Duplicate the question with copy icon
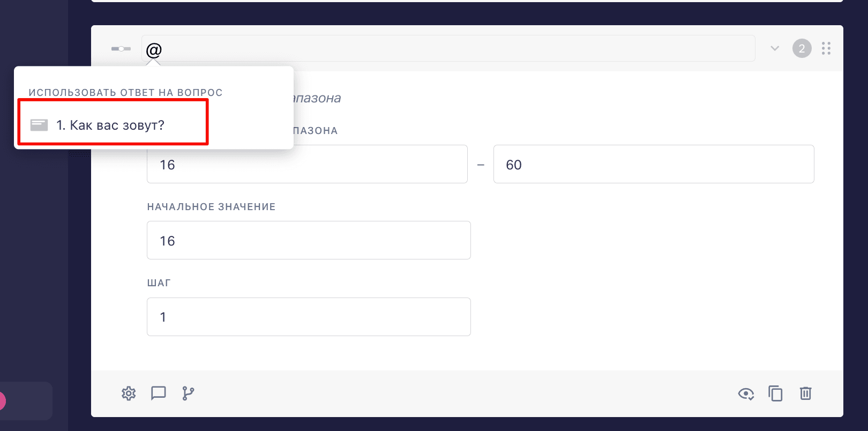The image size is (868, 431). pyautogui.click(x=775, y=393)
